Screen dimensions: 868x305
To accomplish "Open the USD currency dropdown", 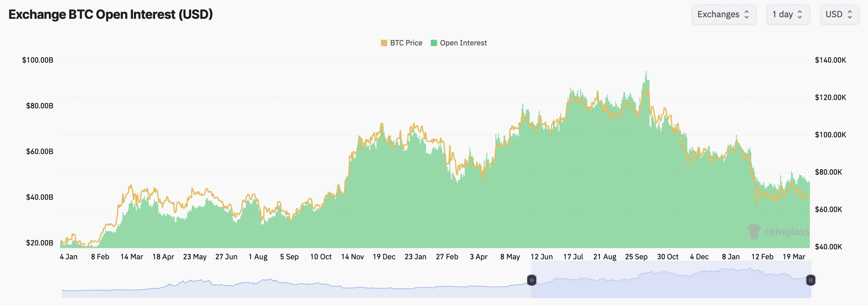I will pyautogui.click(x=839, y=15).
